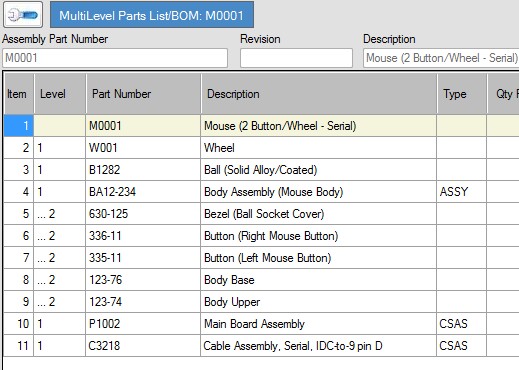The width and height of the screenshot is (519, 370).
Task: Pick the Left Mouse Button row 335-11
Action: (261, 258)
